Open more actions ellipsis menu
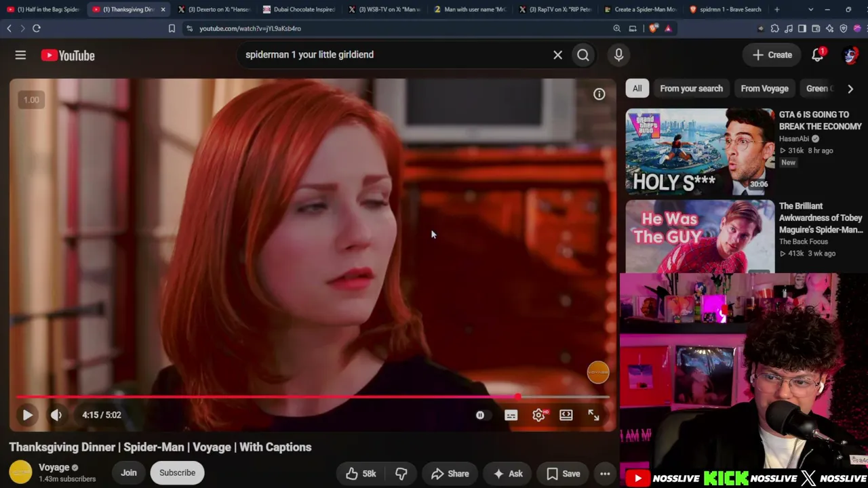This screenshot has width=868, height=488. point(605,474)
